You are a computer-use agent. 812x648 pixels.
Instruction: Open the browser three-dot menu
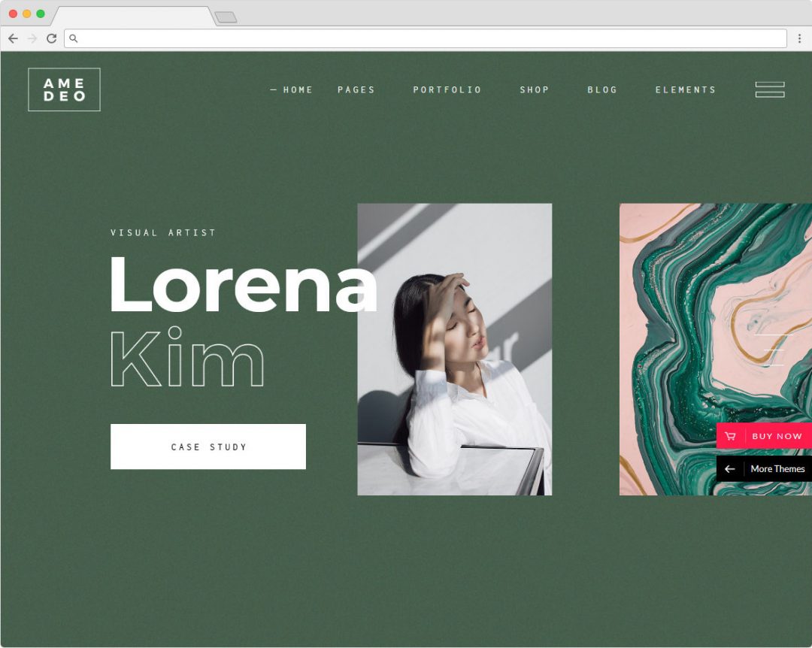pyautogui.click(x=799, y=38)
